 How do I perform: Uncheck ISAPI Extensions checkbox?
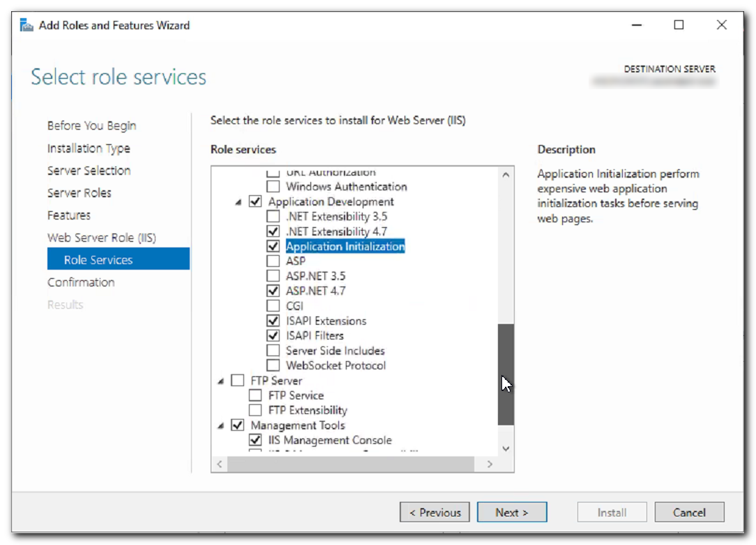273,321
